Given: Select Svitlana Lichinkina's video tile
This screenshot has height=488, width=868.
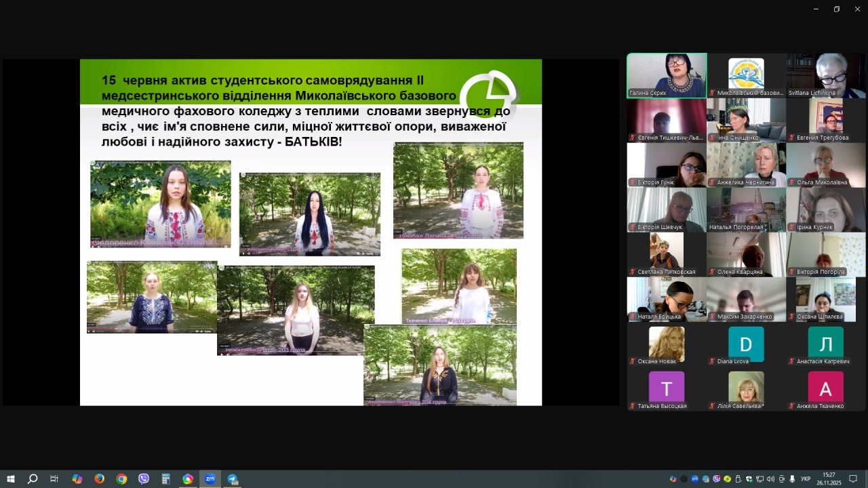Looking at the screenshot, I should tap(825, 75).
